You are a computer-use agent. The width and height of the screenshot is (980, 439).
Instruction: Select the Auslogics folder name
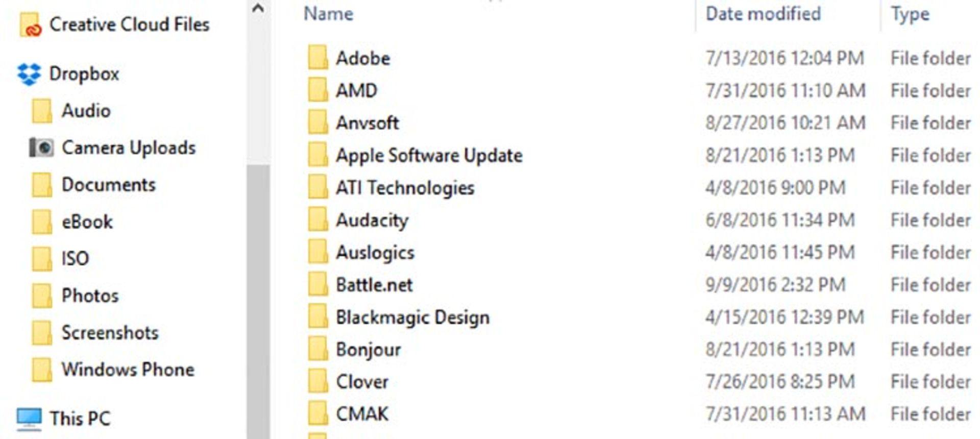375,253
